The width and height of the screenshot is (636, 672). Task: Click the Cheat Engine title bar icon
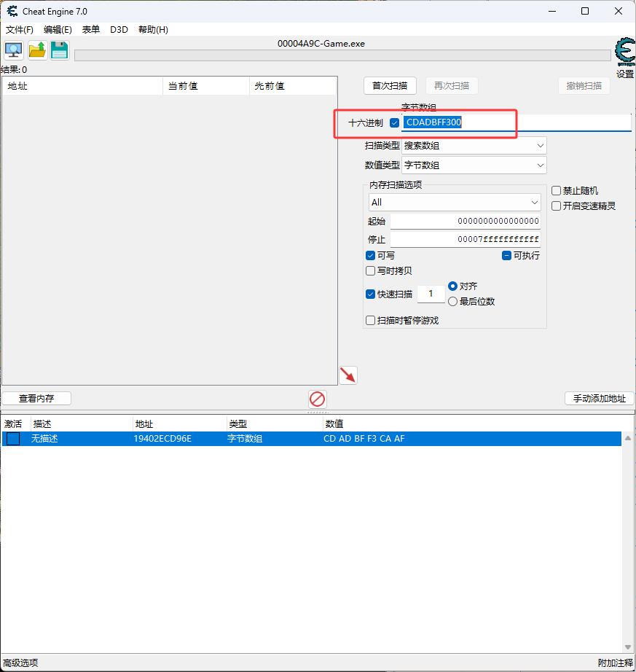click(12, 11)
